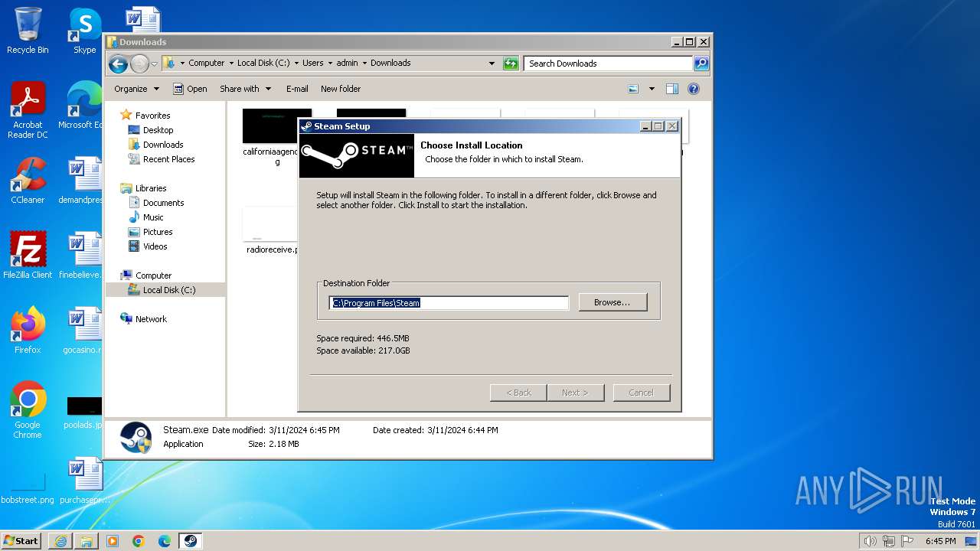980x551 pixels.
Task: Open Windows Media Player taskbar icon
Action: (x=113, y=541)
